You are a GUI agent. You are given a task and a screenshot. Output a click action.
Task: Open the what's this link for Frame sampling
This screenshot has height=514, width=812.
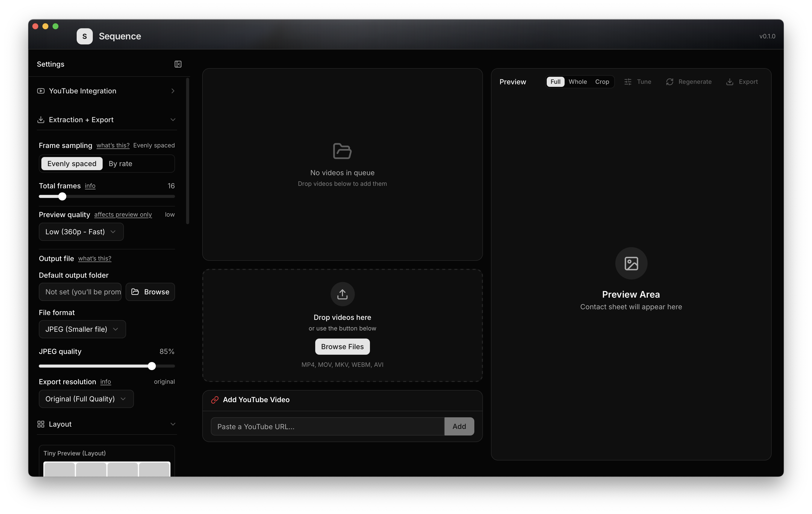[x=113, y=145]
